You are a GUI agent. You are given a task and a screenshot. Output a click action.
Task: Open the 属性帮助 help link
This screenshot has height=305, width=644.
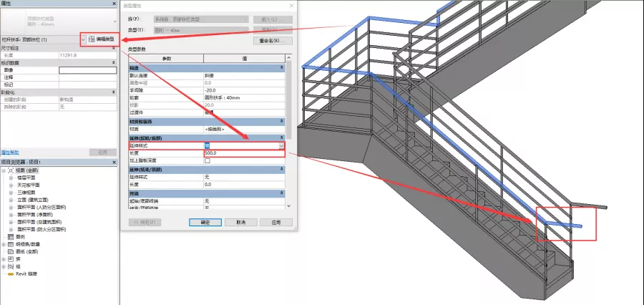pos(10,152)
